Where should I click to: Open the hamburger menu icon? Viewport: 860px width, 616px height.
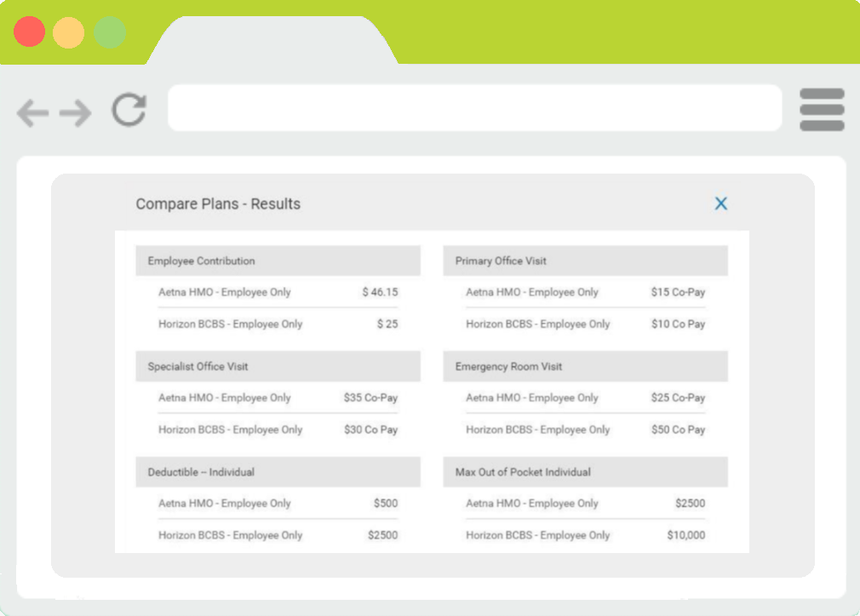pos(822,110)
